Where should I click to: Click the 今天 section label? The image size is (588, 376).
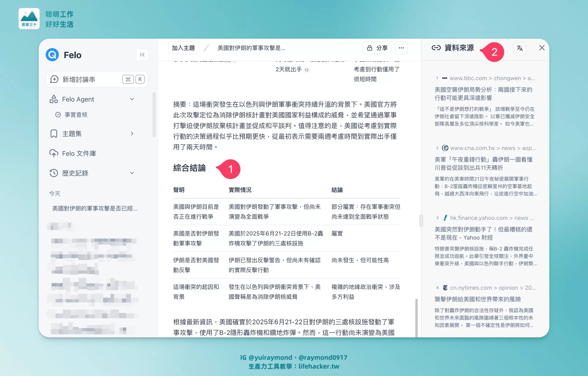point(54,194)
